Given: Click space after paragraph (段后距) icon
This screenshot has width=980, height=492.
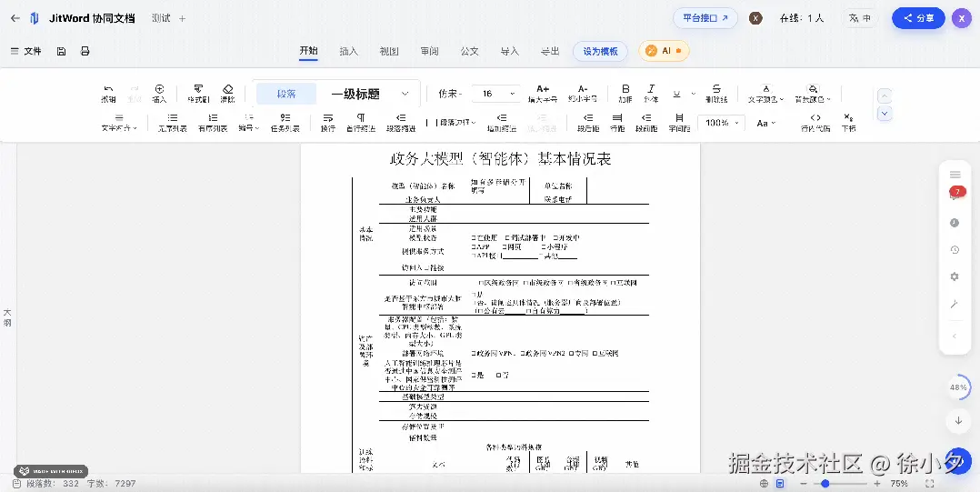Looking at the screenshot, I should [x=588, y=123].
